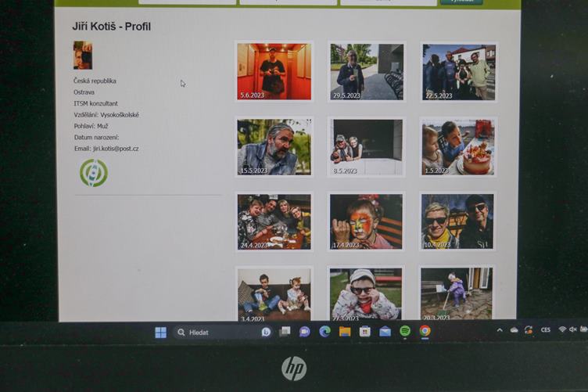Open kids on sofa photo dated 3.4.2023

(x=274, y=295)
